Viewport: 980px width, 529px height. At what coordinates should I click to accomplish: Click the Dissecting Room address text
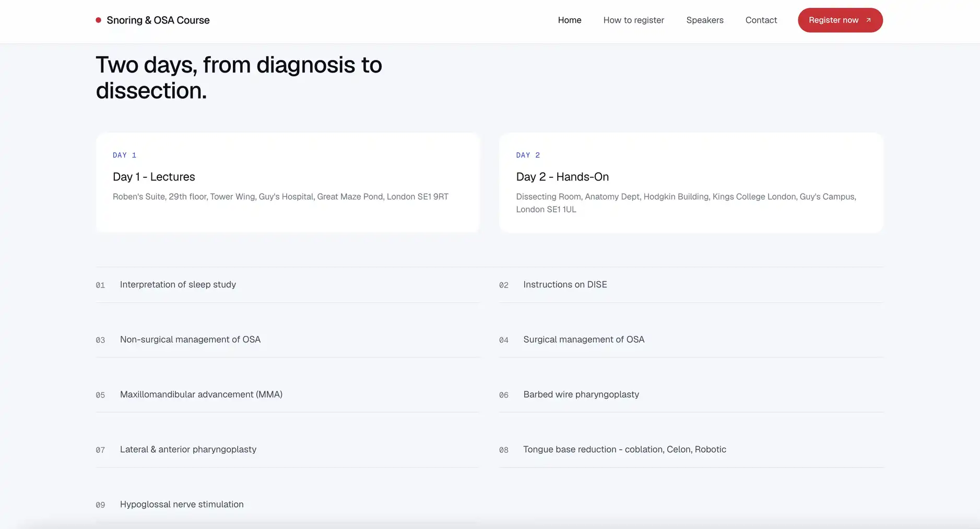[x=686, y=203]
